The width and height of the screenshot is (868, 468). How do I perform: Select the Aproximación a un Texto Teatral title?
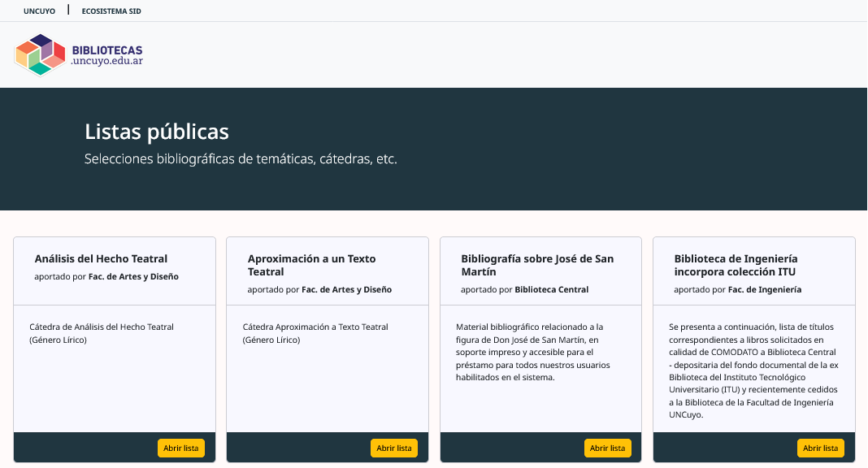coord(311,265)
